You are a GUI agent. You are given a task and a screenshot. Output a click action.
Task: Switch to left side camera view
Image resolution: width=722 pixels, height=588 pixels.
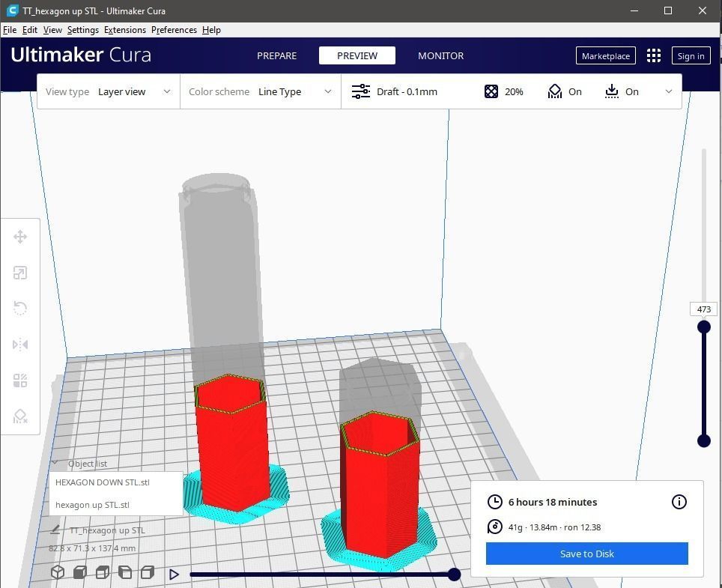click(x=125, y=572)
